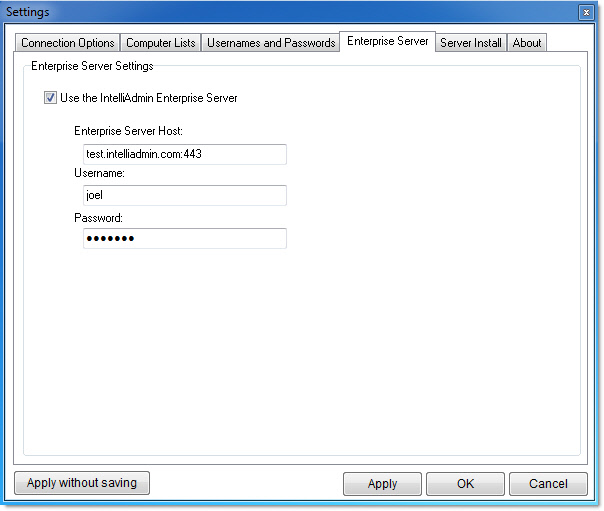Click into the Password field

[x=185, y=238]
